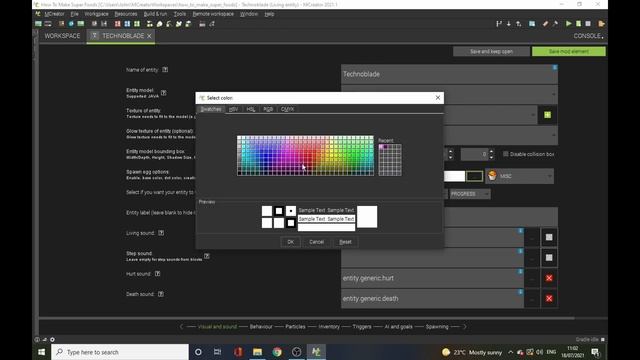Select the HSL tab in color dialog

point(251,109)
